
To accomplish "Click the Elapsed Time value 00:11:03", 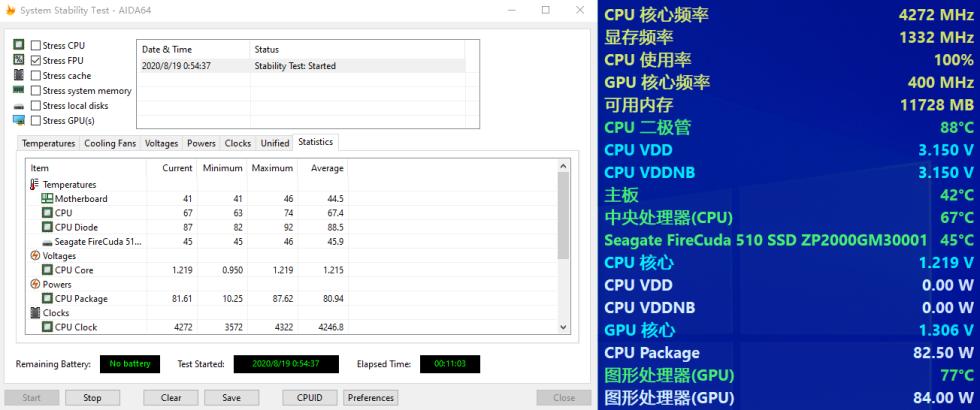I will (450, 364).
